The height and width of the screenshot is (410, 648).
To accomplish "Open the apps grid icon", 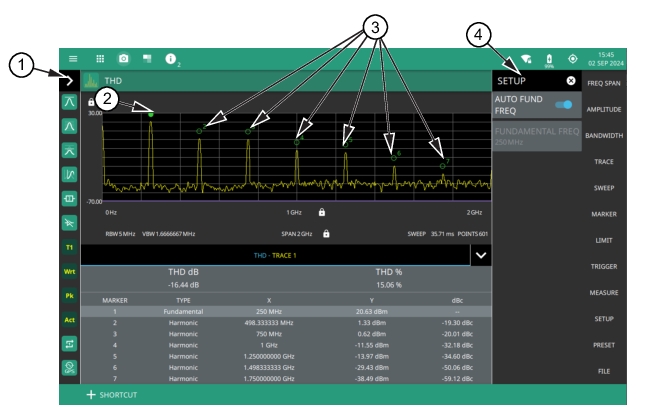I will pos(100,59).
